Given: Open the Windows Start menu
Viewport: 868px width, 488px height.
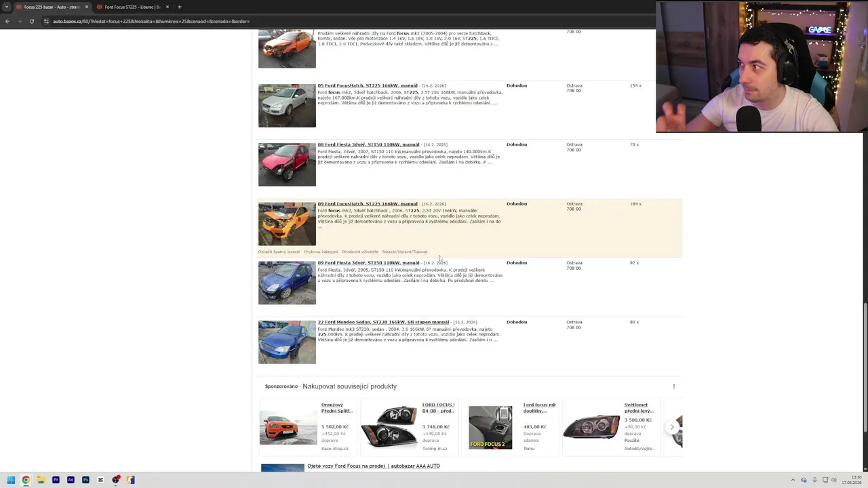Looking at the screenshot, I should [11, 480].
